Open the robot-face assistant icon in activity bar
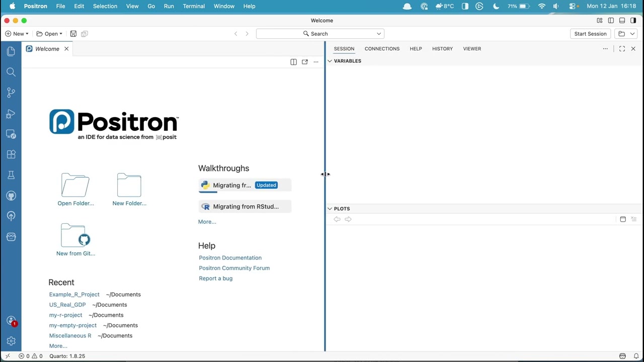Image resolution: width=644 pixels, height=362 pixels. point(11,237)
